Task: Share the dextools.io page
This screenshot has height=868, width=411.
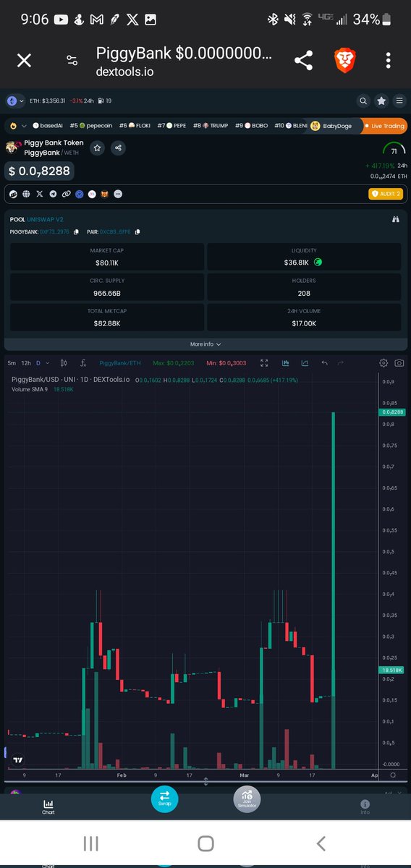Action: [x=303, y=61]
